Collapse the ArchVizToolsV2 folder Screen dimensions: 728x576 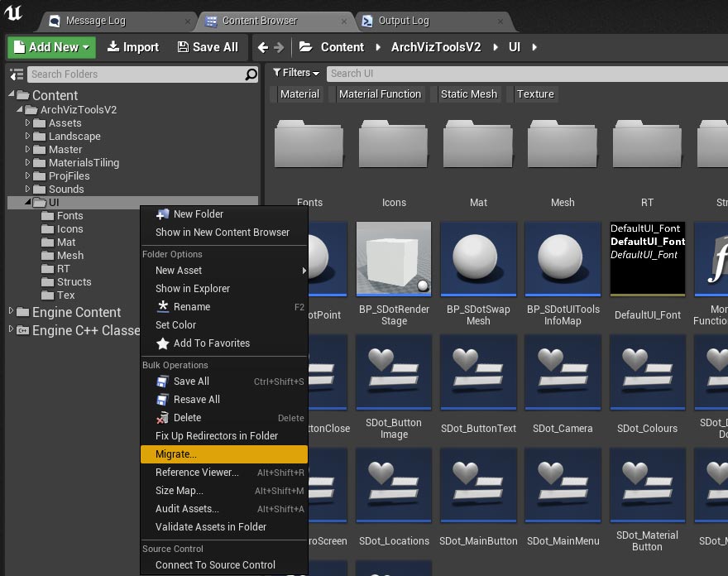(20, 109)
